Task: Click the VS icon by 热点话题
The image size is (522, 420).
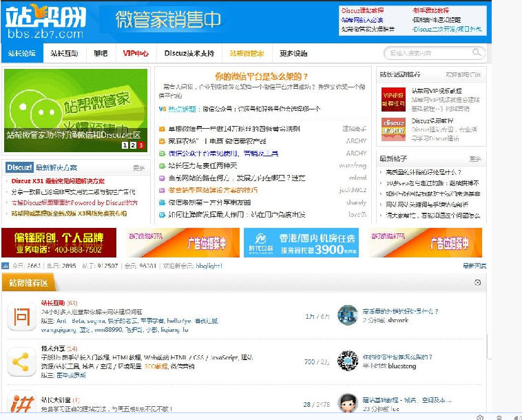Action: (163, 109)
